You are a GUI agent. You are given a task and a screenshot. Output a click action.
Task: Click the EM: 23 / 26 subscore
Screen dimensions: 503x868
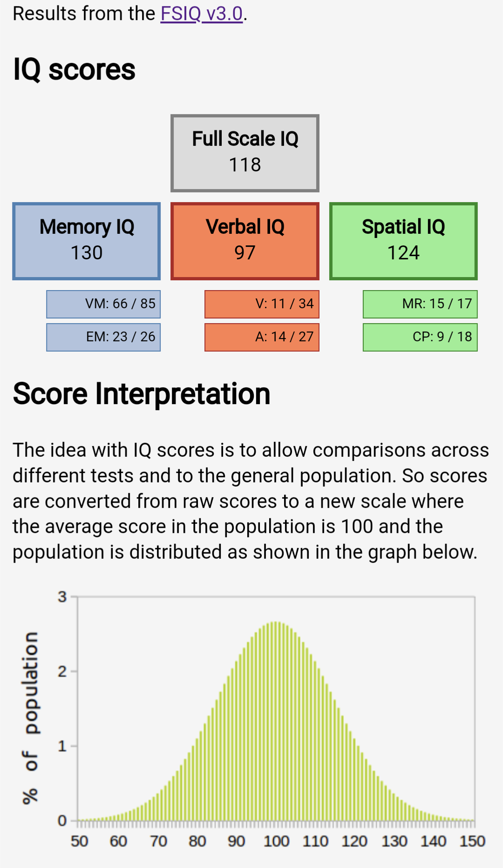tap(103, 337)
